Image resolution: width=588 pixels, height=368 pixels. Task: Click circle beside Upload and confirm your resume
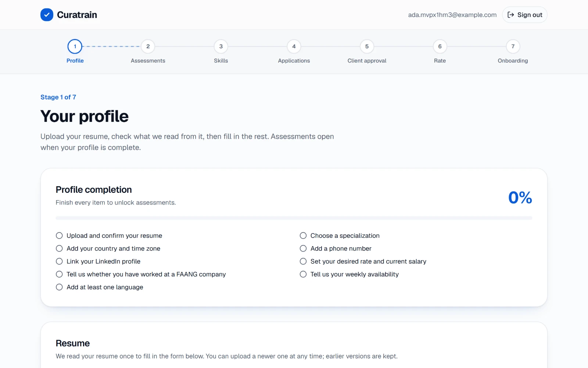59,236
